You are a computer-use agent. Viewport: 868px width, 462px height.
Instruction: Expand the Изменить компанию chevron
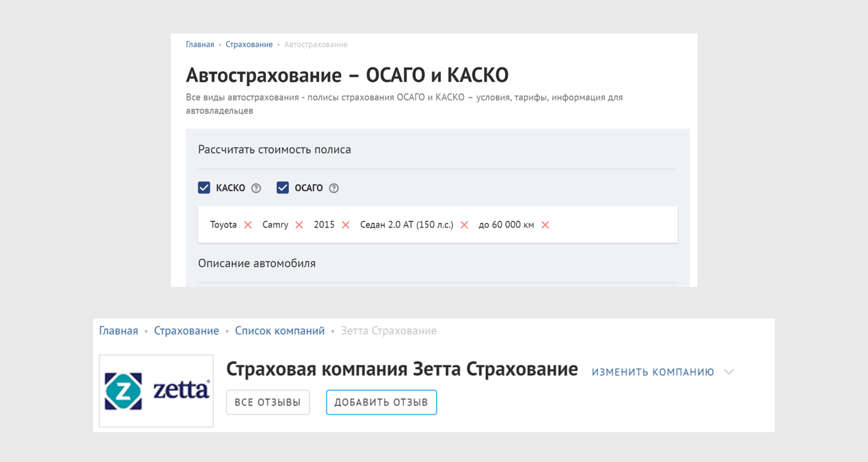(x=729, y=372)
